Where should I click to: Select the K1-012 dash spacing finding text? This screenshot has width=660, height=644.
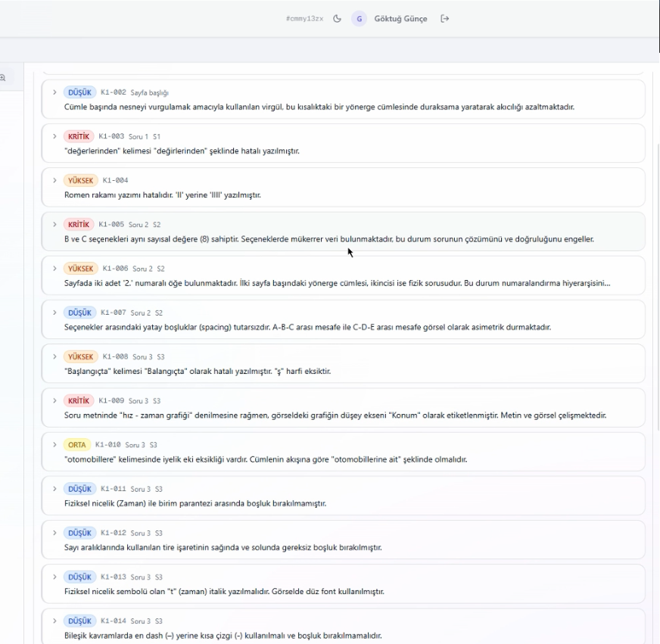pyautogui.click(x=223, y=547)
